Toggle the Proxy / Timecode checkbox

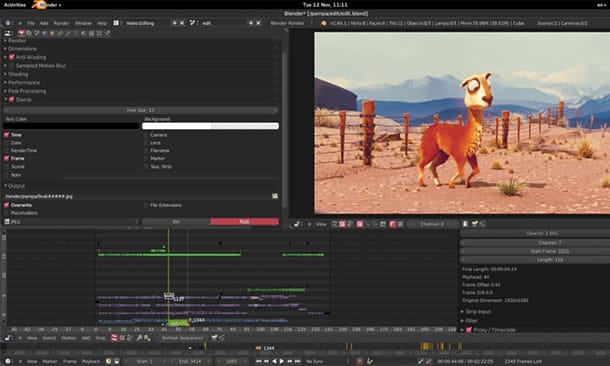tap(469, 330)
